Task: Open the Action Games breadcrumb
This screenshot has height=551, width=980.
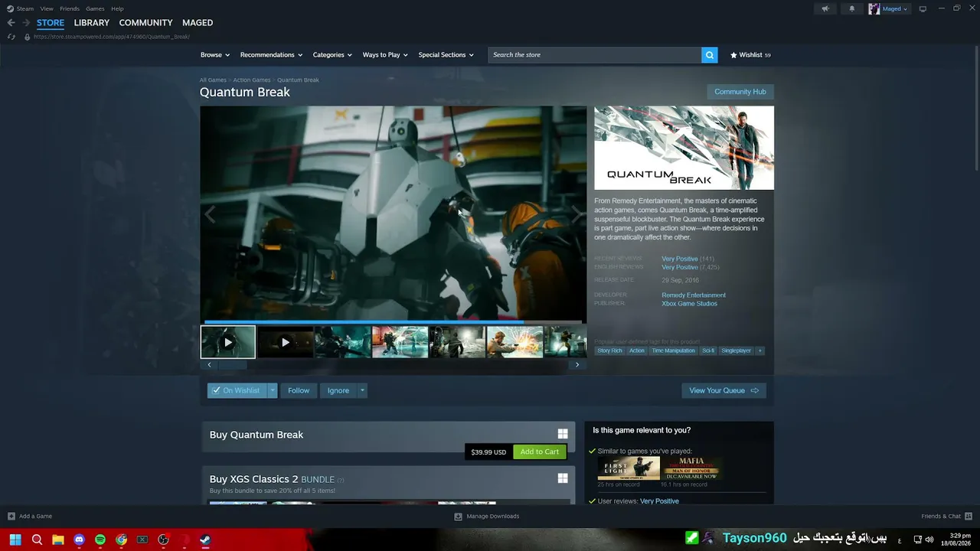Action: [x=252, y=80]
